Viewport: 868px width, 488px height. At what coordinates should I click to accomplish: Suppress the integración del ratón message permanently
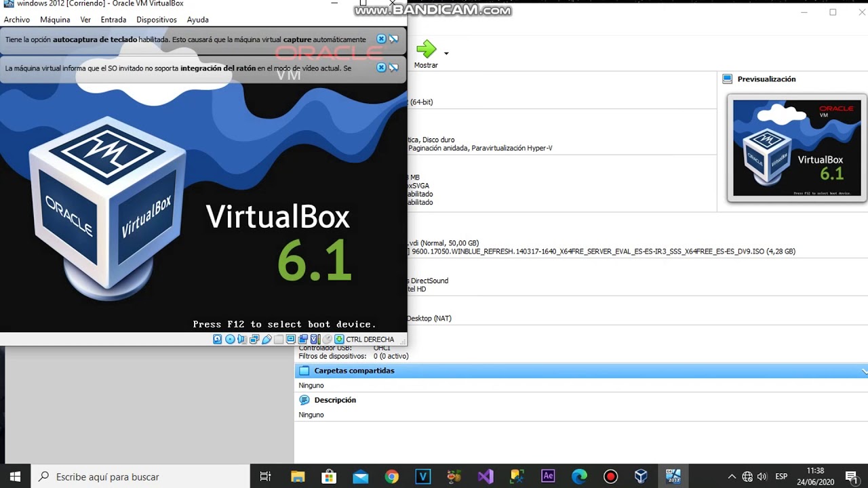coord(393,68)
